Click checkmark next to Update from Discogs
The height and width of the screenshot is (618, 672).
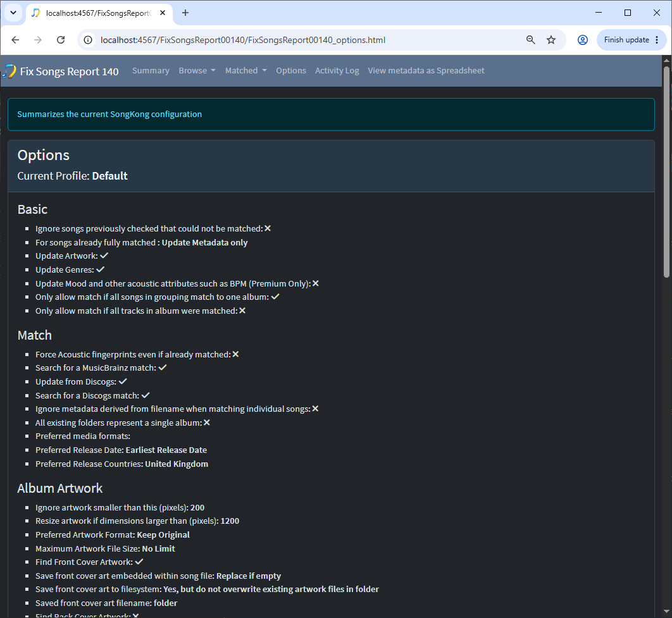click(x=123, y=381)
